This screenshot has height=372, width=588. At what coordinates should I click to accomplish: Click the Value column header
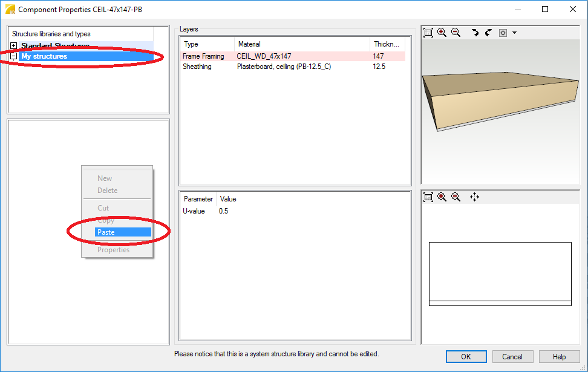coord(228,199)
